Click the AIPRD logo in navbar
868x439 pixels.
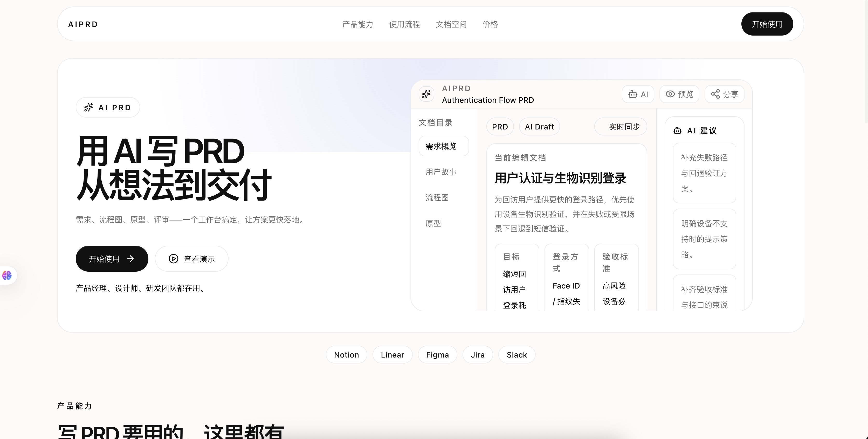point(83,24)
